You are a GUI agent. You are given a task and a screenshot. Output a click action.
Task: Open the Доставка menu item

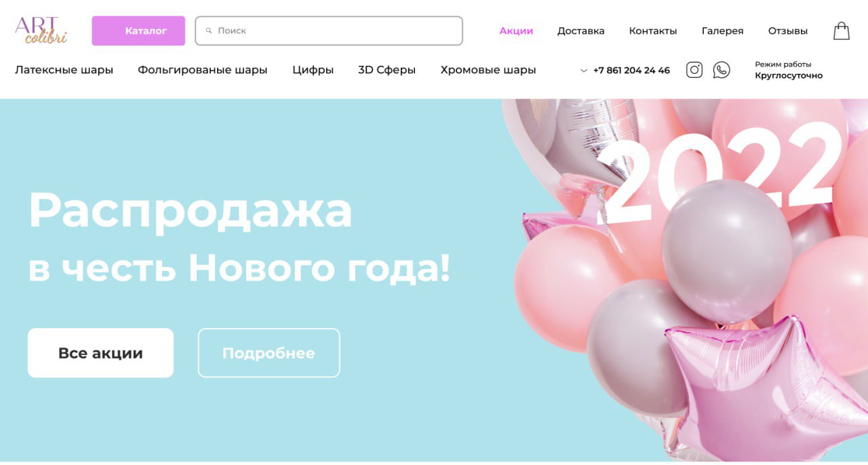pyautogui.click(x=581, y=31)
